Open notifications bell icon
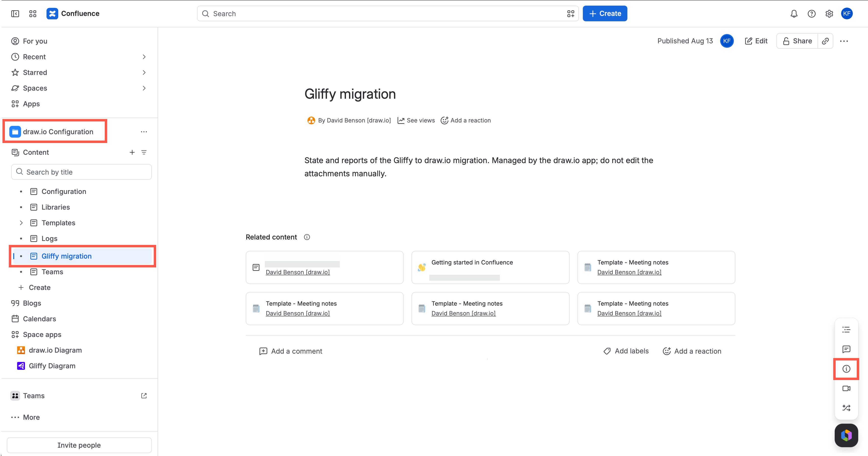The image size is (868, 456). (794, 13)
